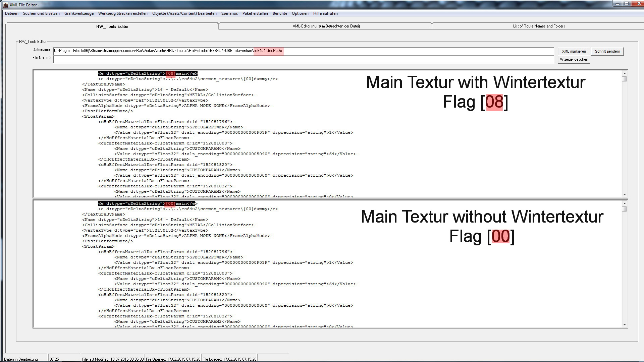
Task: Open the Szenarios menu
Action: click(x=229, y=13)
